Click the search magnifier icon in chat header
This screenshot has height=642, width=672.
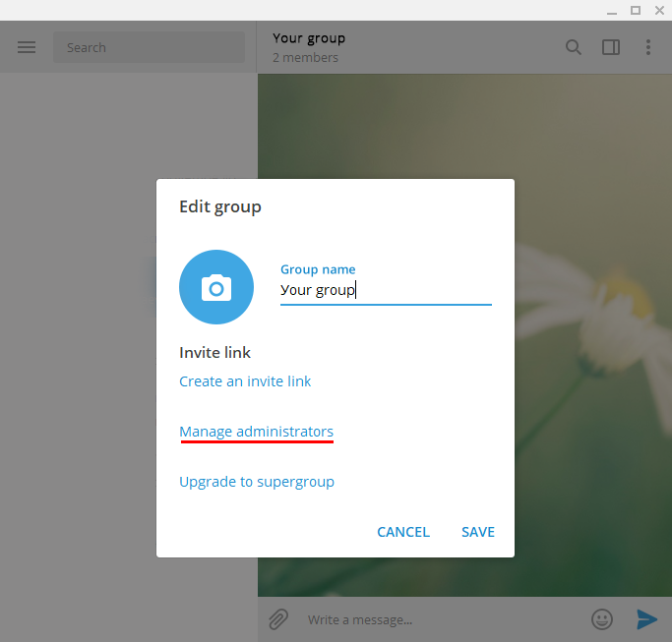[x=574, y=47]
